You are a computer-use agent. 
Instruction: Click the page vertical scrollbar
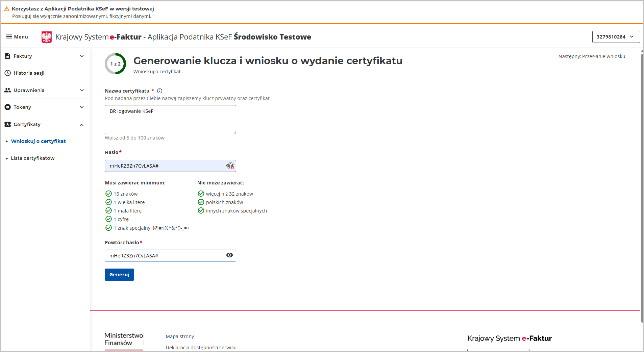(x=642, y=186)
